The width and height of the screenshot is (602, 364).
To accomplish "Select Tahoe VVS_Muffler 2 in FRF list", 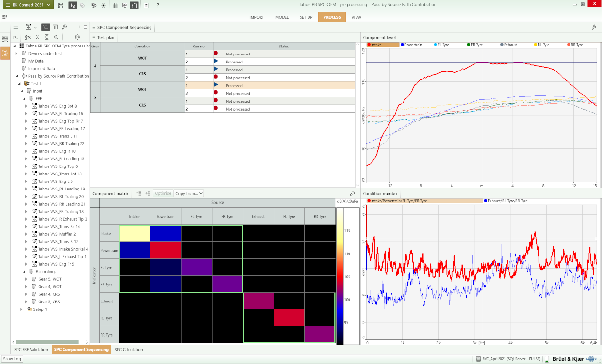I will coord(57,234).
